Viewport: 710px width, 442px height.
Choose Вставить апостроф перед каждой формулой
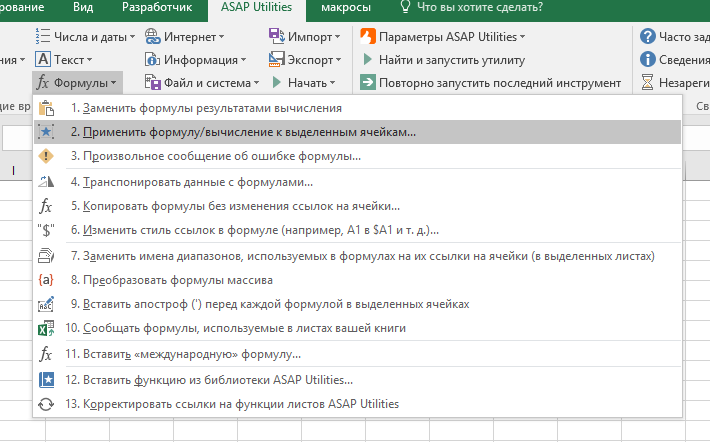tap(357, 304)
